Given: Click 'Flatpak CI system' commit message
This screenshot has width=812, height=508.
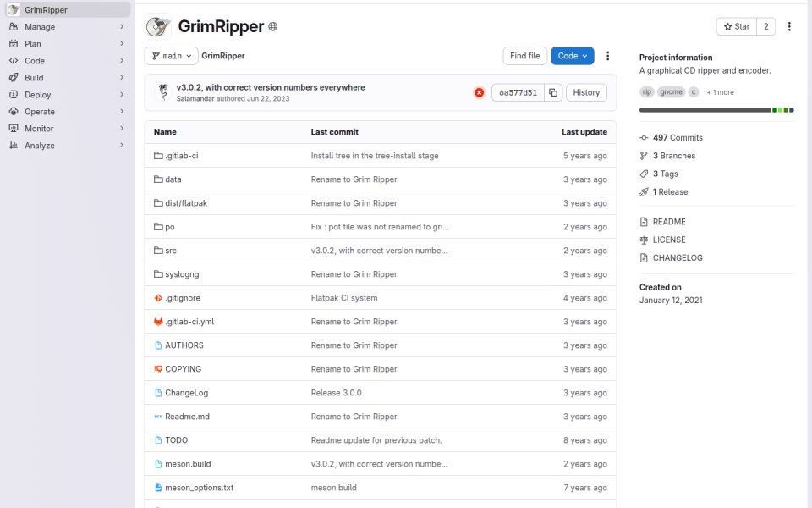Looking at the screenshot, I should click(344, 298).
